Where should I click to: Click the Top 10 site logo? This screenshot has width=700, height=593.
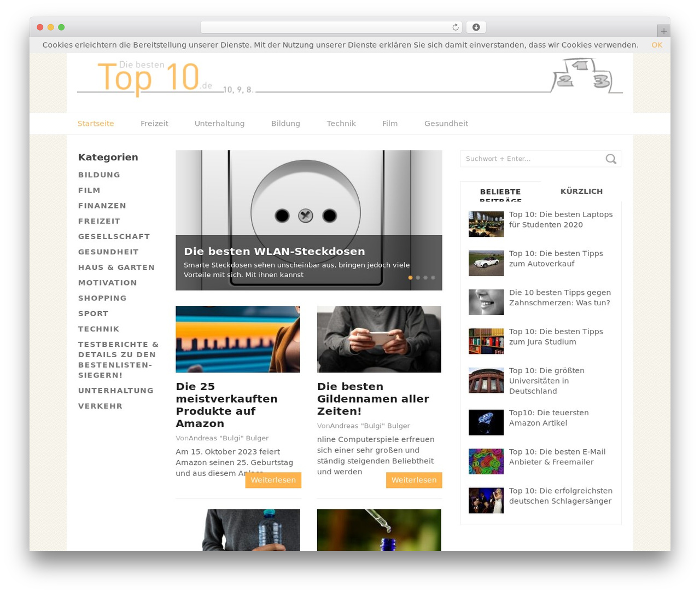click(155, 78)
